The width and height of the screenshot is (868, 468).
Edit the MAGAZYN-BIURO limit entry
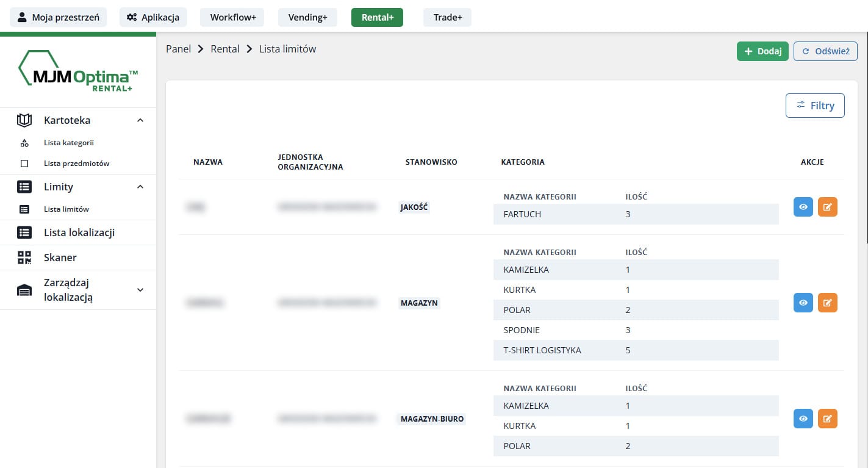coord(827,419)
